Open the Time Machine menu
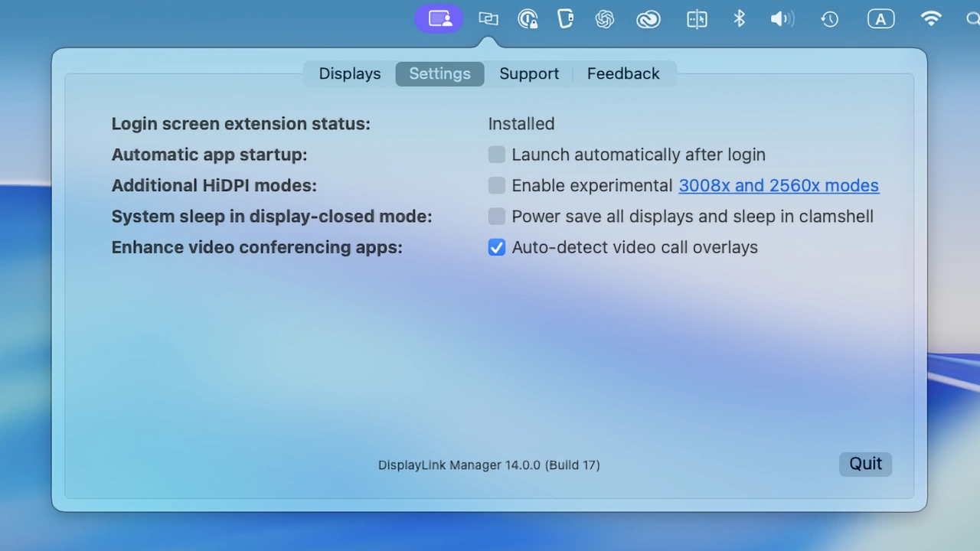 point(829,18)
